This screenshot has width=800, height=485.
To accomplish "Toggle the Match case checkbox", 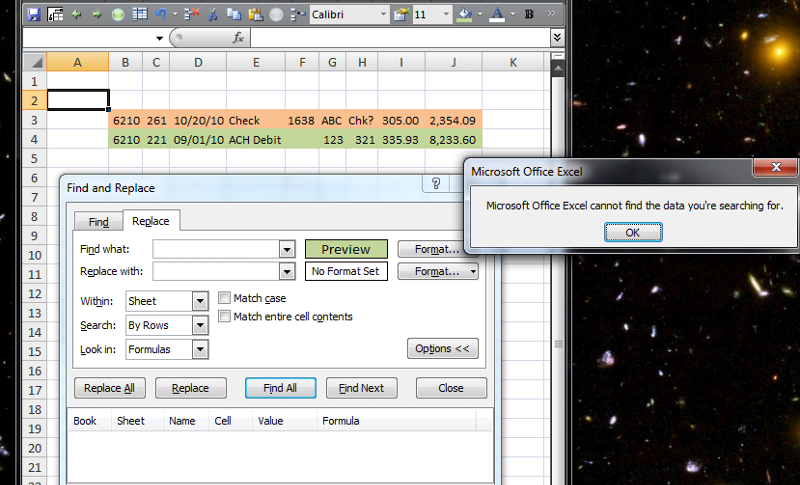I will (x=224, y=298).
